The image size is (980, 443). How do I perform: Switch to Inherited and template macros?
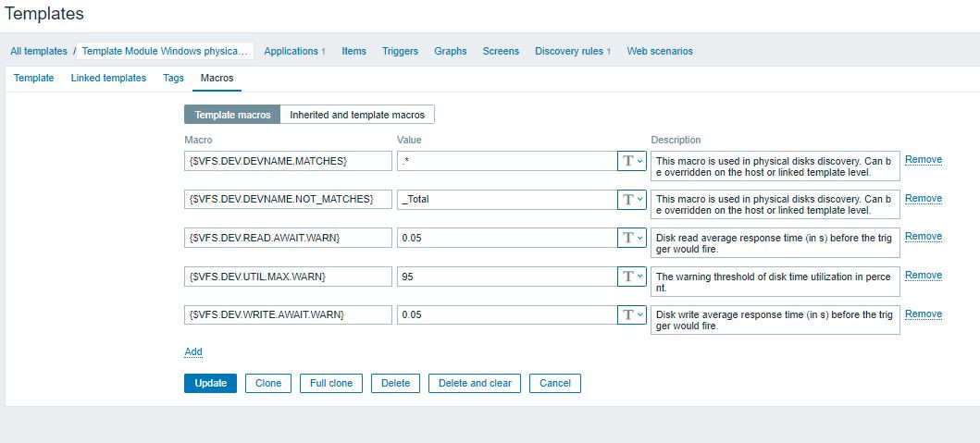click(357, 115)
